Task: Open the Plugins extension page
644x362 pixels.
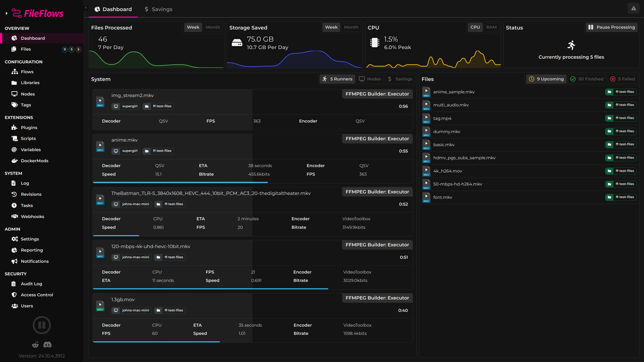Action: (x=29, y=127)
